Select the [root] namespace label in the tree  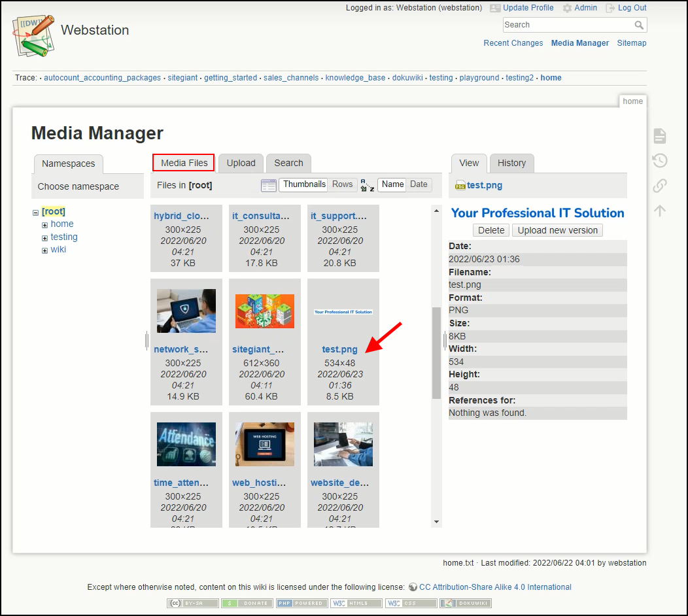point(54,211)
